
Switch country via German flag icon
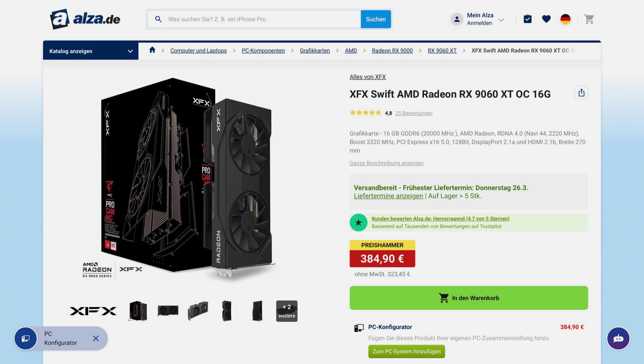click(565, 19)
